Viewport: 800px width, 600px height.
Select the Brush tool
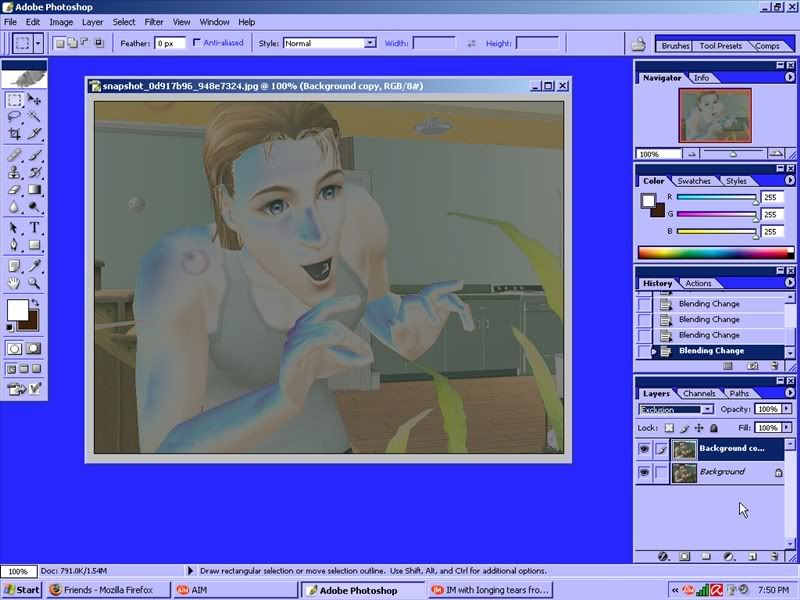tap(34, 155)
